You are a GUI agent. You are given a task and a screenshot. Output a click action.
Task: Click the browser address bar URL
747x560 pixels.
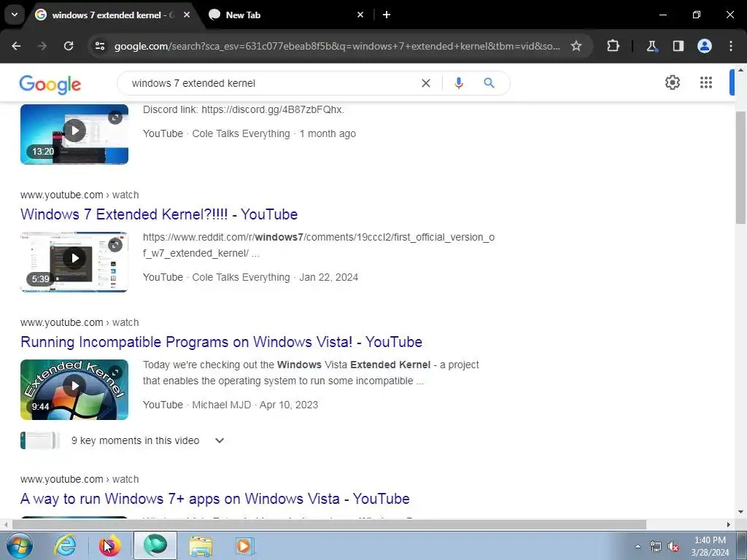(x=337, y=46)
